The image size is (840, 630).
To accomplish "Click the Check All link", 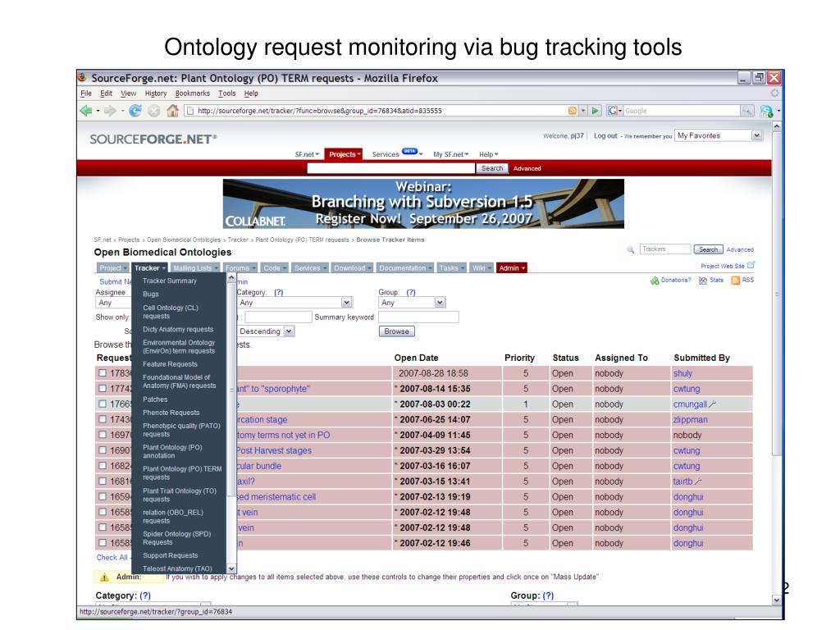I will [112, 557].
